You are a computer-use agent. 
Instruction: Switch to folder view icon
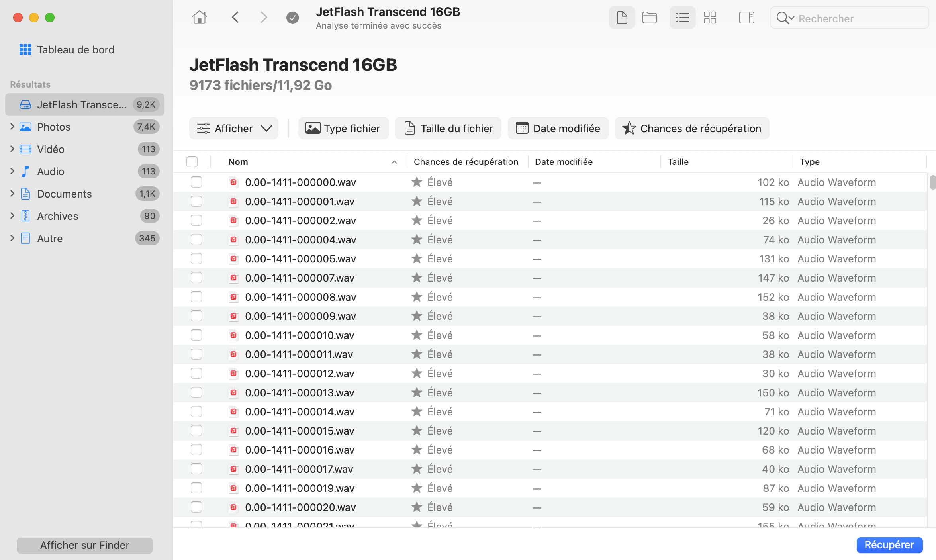(649, 18)
